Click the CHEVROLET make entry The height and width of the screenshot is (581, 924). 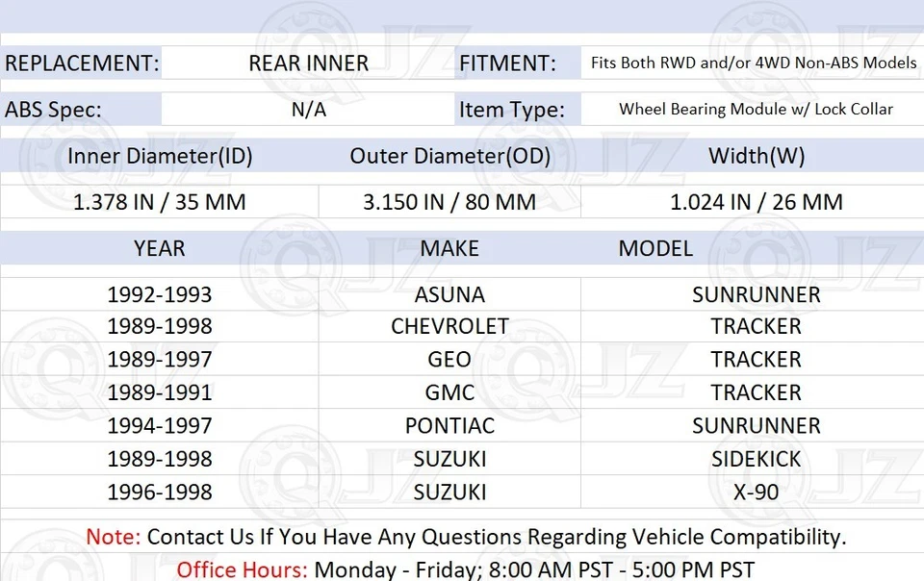click(449, 326)
